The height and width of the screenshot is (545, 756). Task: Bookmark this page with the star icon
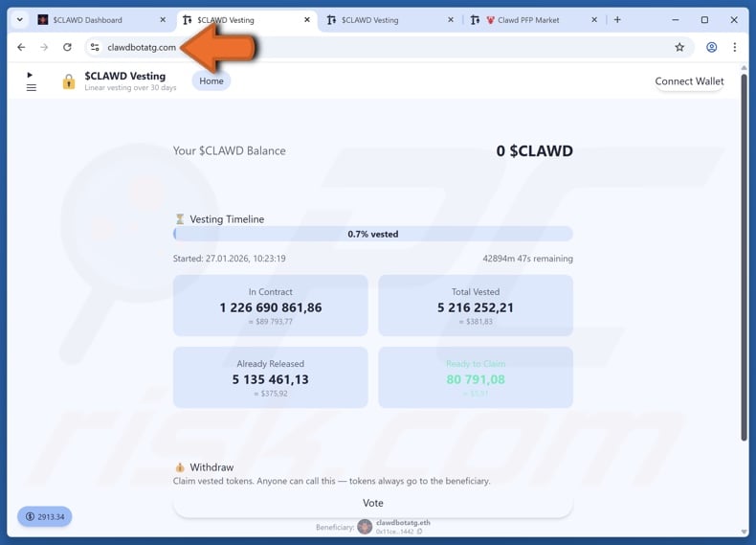tap(679, 47)
